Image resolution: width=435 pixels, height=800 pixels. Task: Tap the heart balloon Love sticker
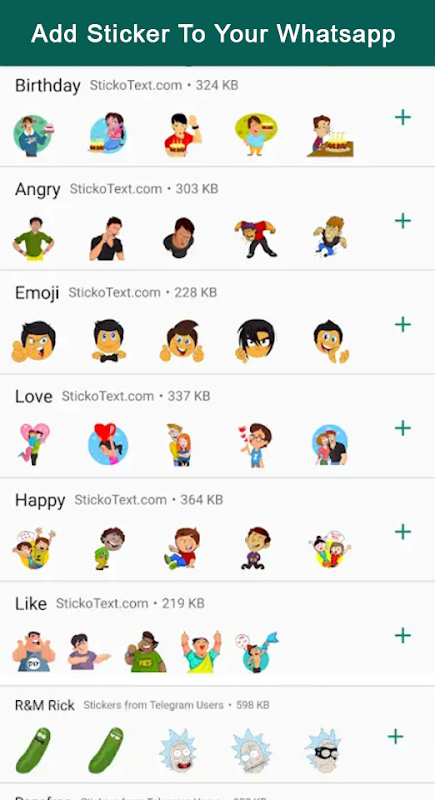(x=108, y=443)
